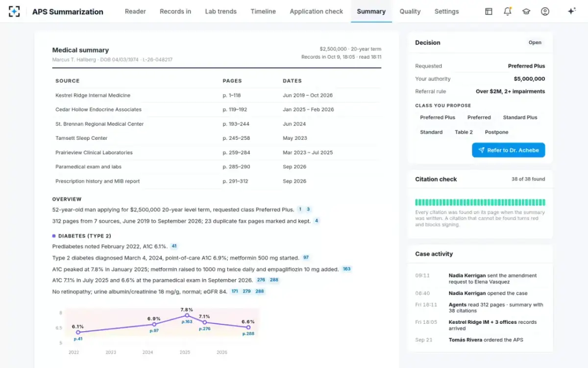The height and width of the screenshot is (368, 588).
Task: Select the Summary tab
Action: pos(371,11)
